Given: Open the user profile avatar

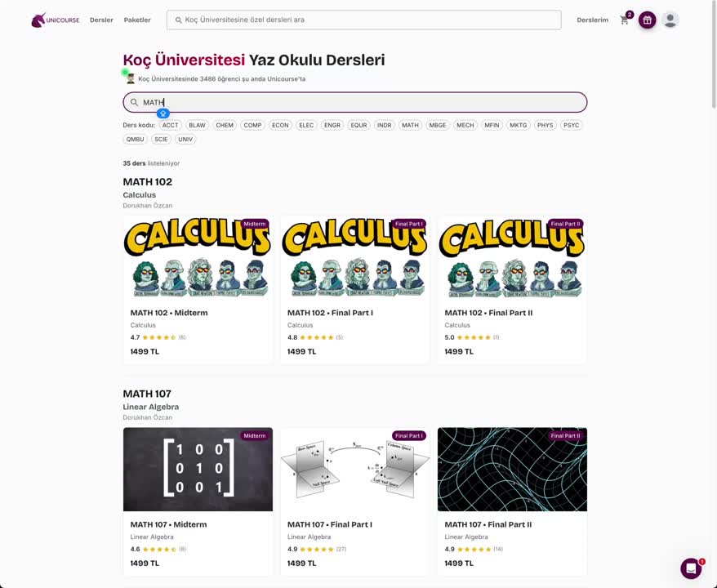Looking at the screenshot, I should click(x=670, y=20).
